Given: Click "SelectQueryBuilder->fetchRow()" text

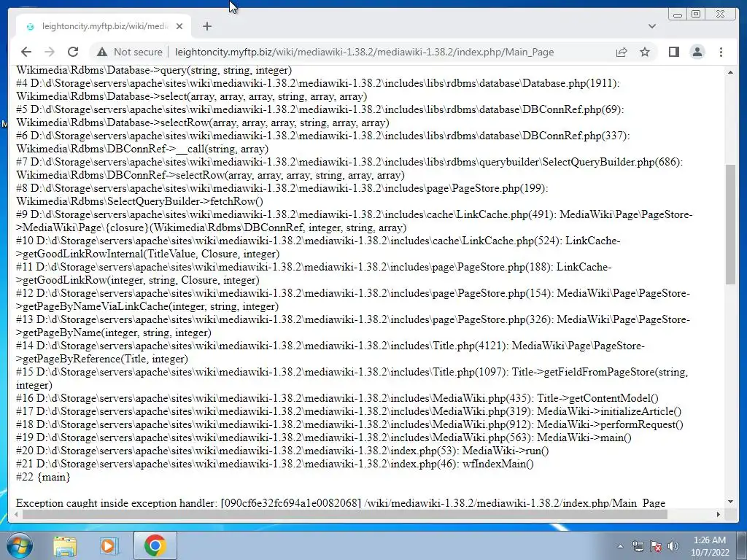Looking at the screenshot, I should [x=185, y=201].
